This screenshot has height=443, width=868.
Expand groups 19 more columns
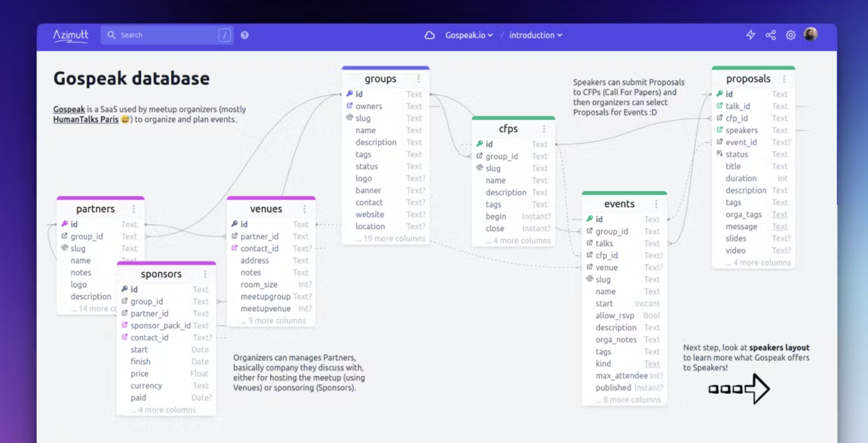click(x=390, y=238)
